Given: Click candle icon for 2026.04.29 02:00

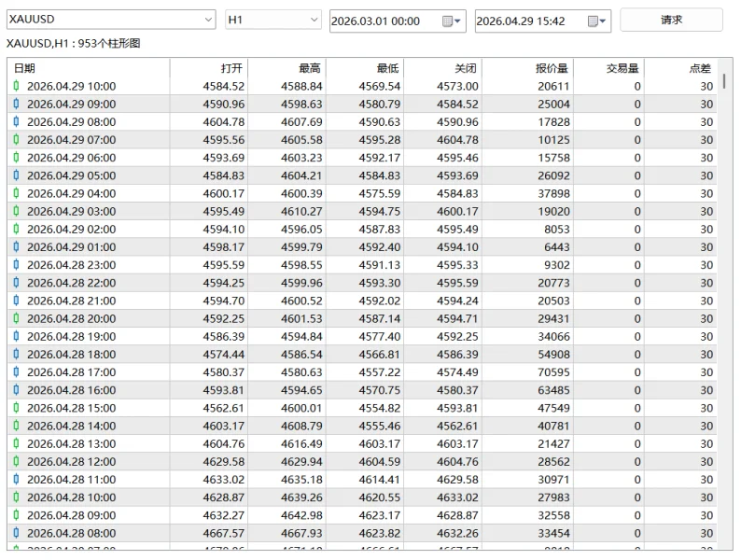Looking at the screenshot, I should 16,230.
